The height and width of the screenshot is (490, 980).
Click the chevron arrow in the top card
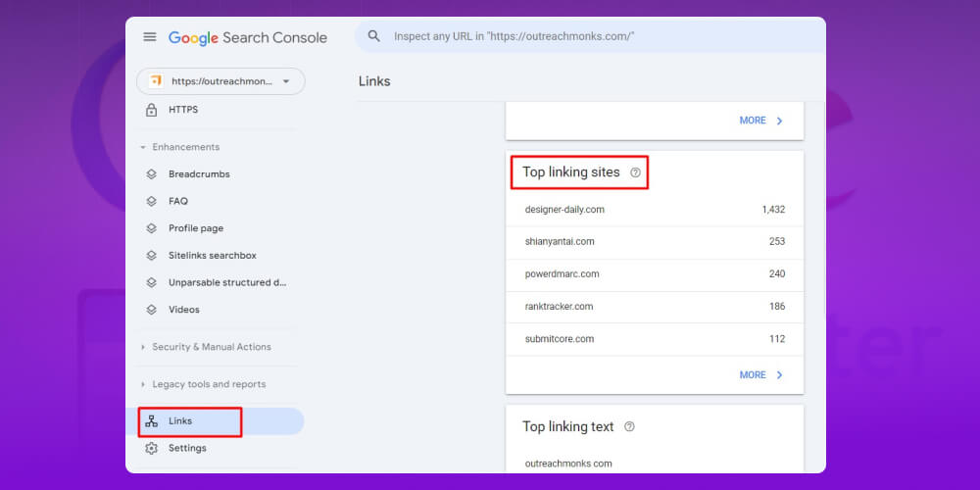pos(779,121)
